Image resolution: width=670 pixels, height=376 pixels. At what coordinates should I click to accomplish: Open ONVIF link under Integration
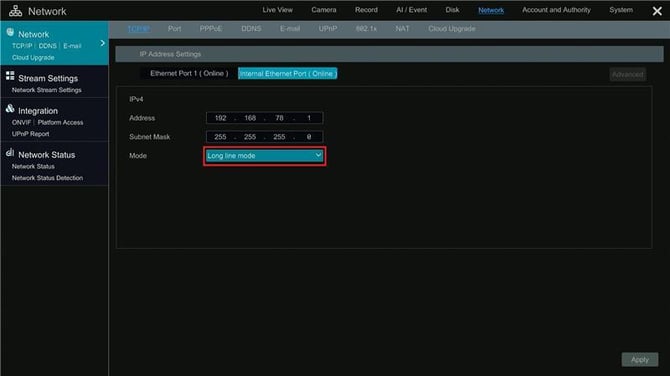pos(21,123)
